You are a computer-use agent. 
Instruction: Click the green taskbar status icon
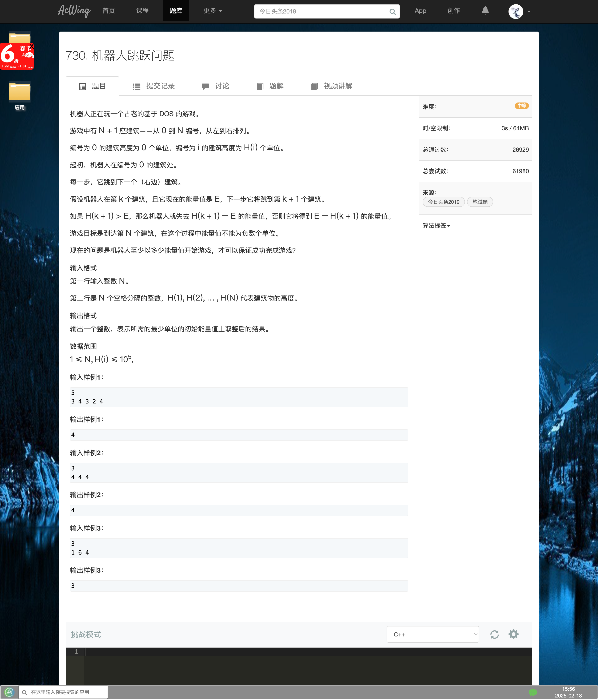pos(533,692)
